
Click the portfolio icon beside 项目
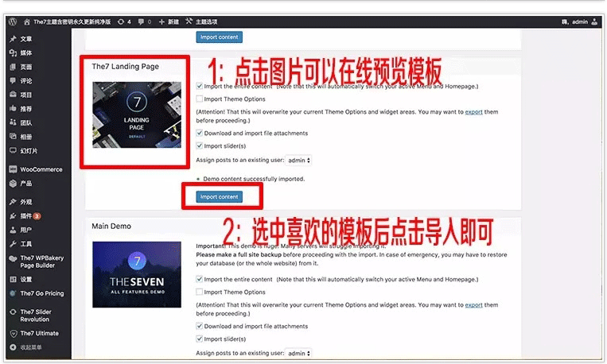point(14,95)
